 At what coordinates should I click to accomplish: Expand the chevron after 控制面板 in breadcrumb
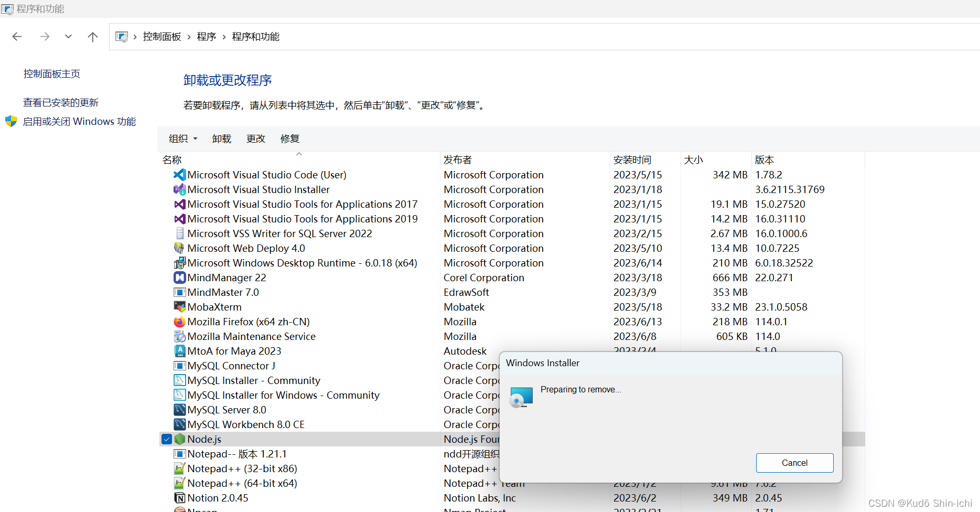click(189, 37)
